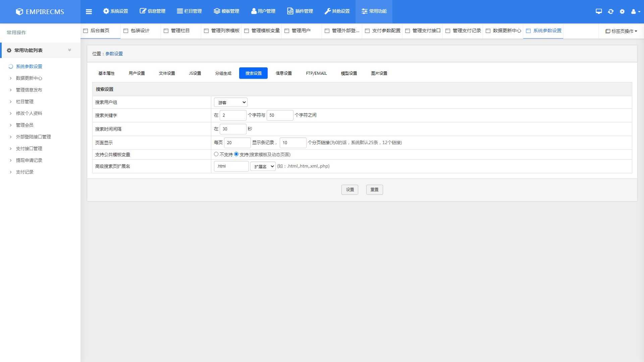Open the 扩展名 dropdown selector
This screenshot has height=362, width=644.
click(263, 166)
